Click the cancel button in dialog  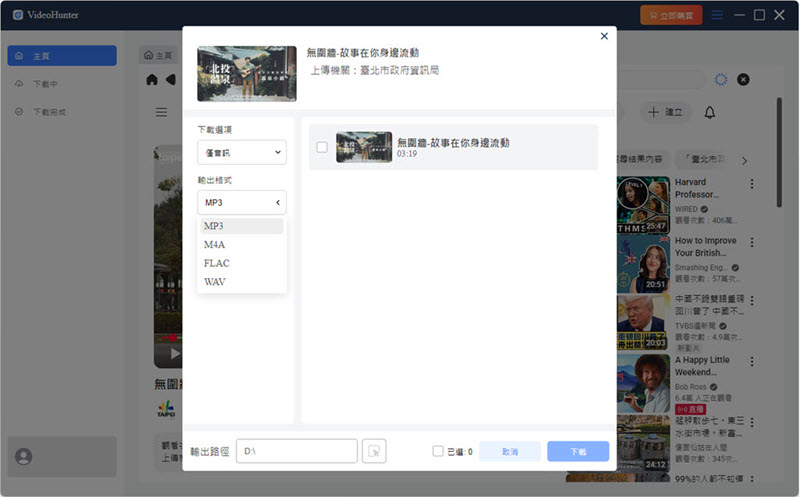510,452
